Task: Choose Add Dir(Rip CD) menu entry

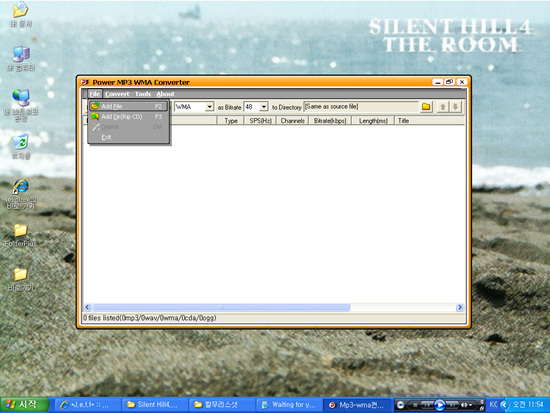Action: (x=128, y=116)
